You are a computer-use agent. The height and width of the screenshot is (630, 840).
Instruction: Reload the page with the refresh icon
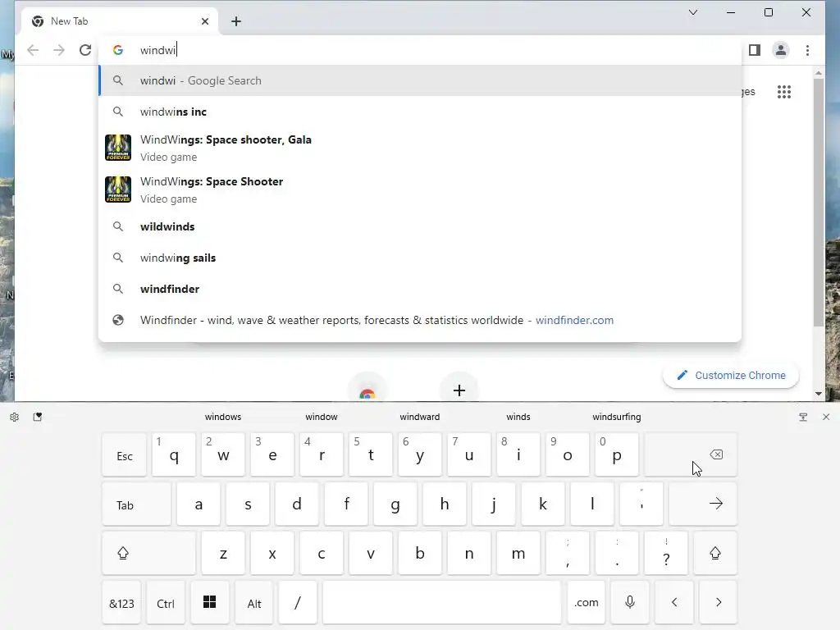tap(84, 50)
